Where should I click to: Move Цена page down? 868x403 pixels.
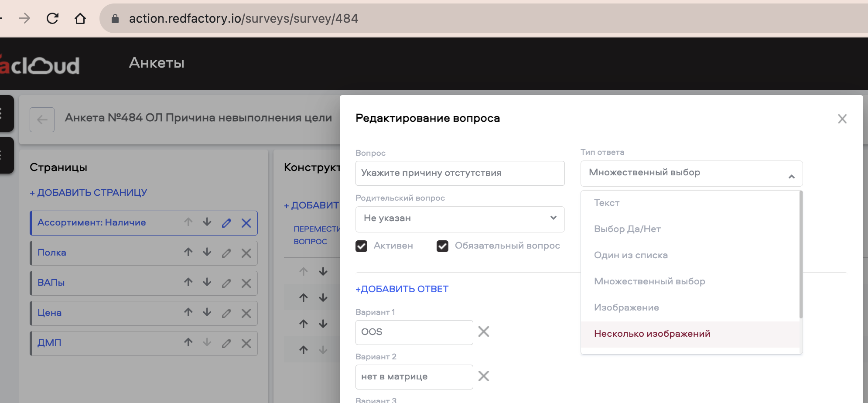tap(207, 313)
